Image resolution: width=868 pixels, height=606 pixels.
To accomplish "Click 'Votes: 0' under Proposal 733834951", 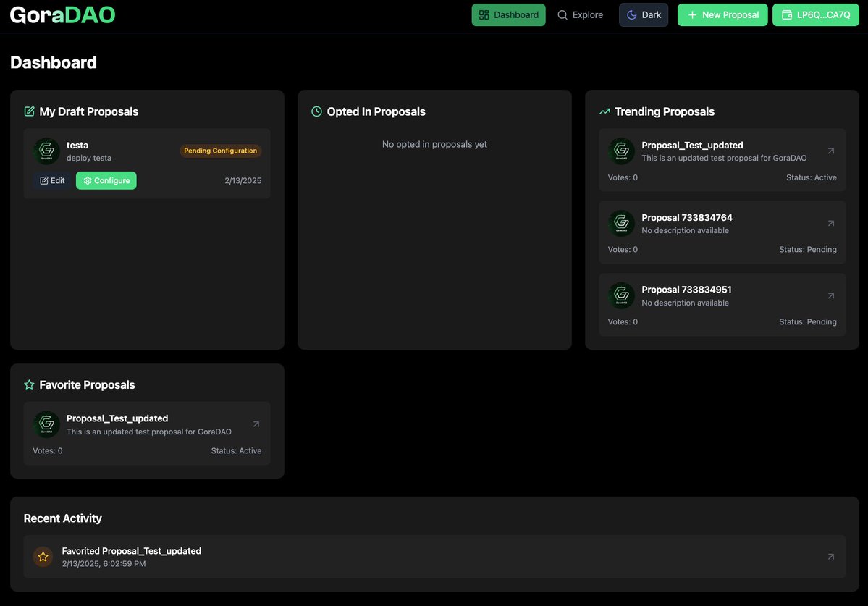I will click(623, 322).
